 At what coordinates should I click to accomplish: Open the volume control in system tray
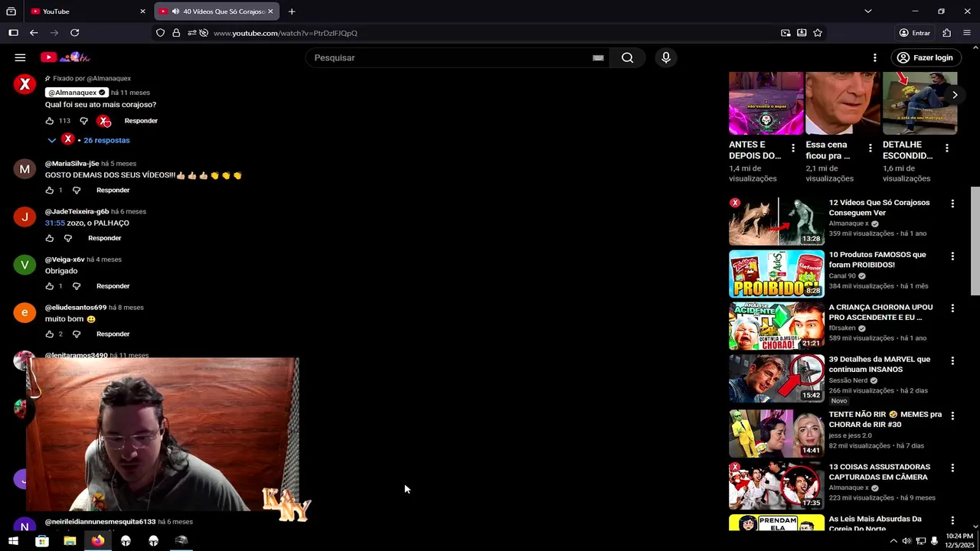pos(906,541)
